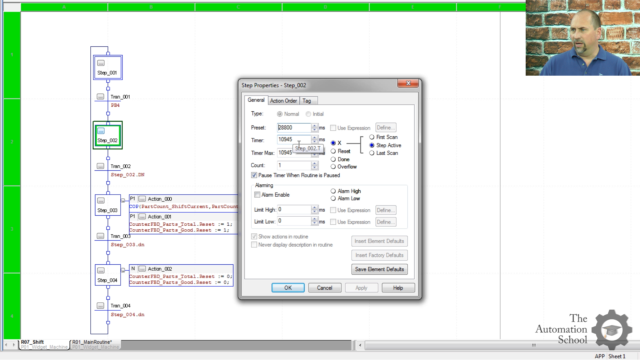Click the Step_001 icon in the SFC chart

101,63
